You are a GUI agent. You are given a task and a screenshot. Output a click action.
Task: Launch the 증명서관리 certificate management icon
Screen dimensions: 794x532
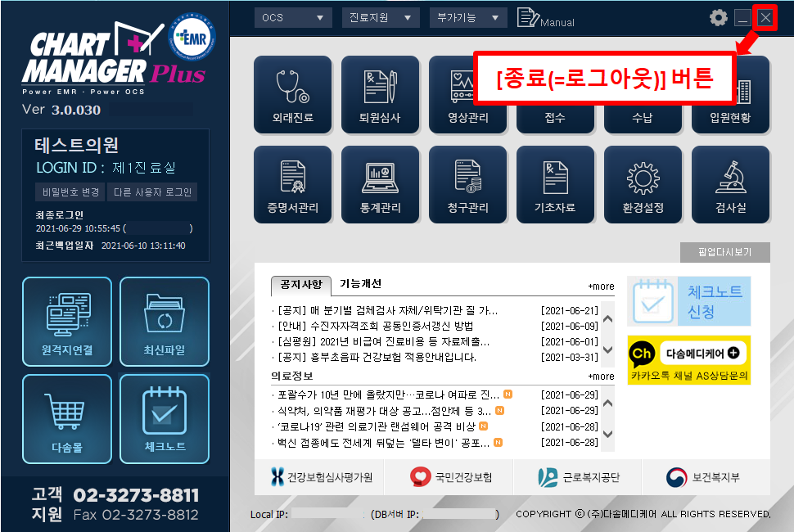point(293,183)
